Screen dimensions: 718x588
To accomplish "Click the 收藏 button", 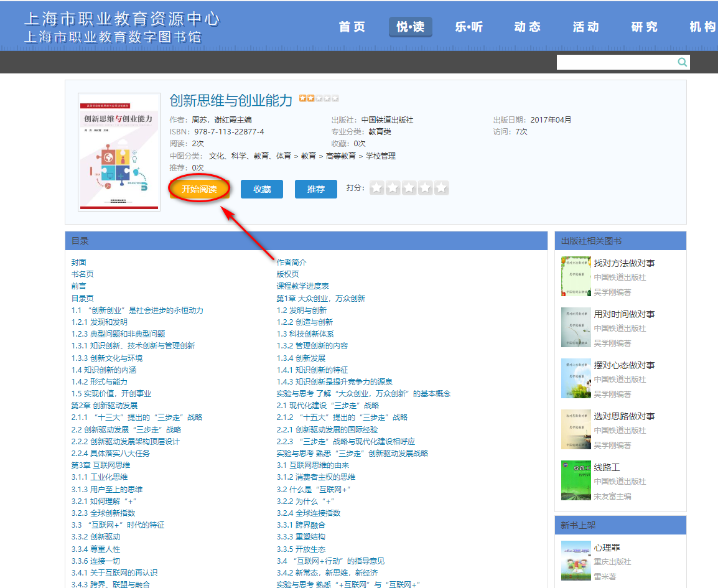I will tap(262, 189).
